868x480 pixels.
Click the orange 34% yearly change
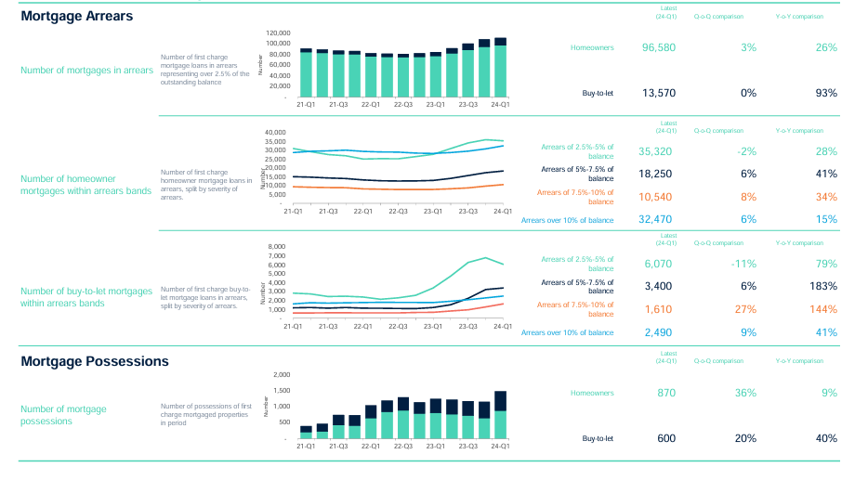pyautogui.click(x=826, y=197)
